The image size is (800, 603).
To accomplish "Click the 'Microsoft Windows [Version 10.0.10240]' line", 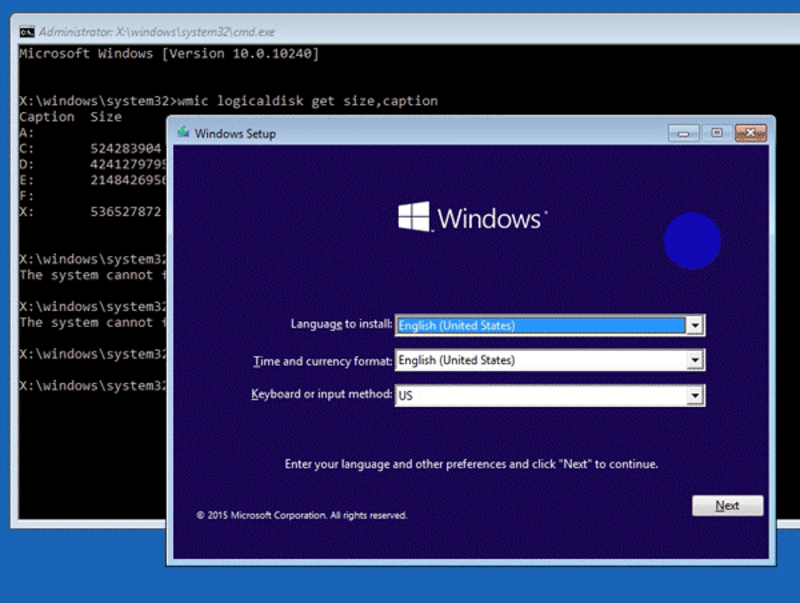I will click(169, 54).
